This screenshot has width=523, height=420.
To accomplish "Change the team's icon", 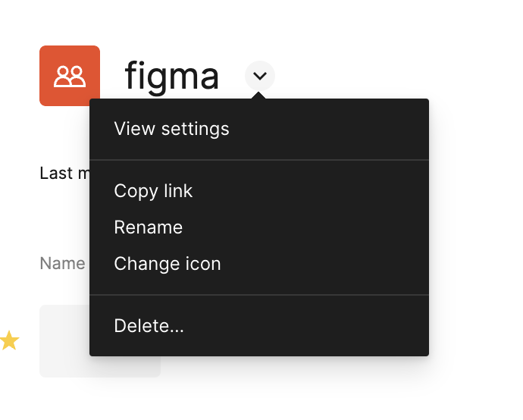I will (x=168, y=264).
